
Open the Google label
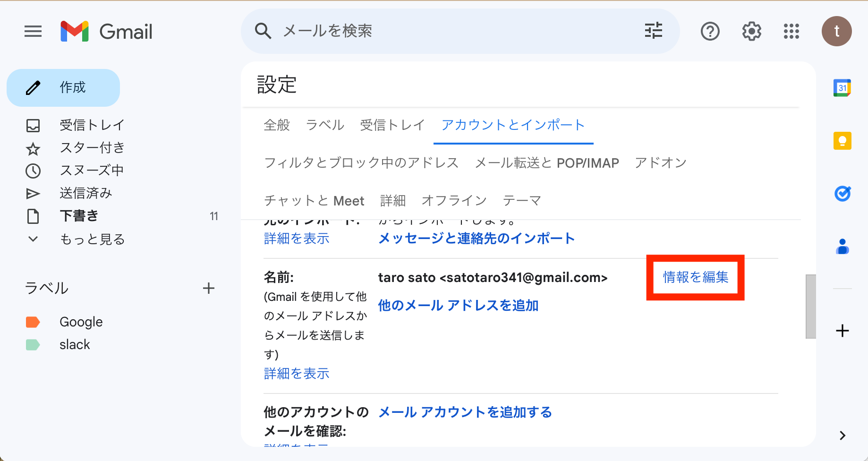click(81, 322)
